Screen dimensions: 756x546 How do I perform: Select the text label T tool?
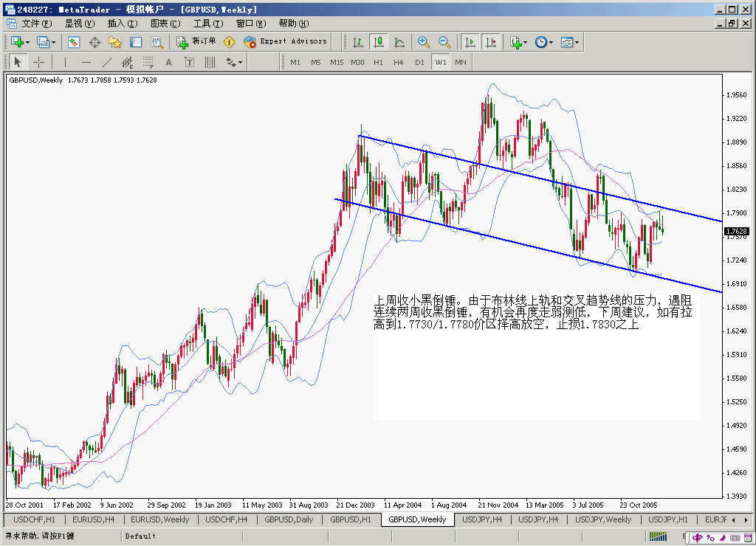coord(190,62)
